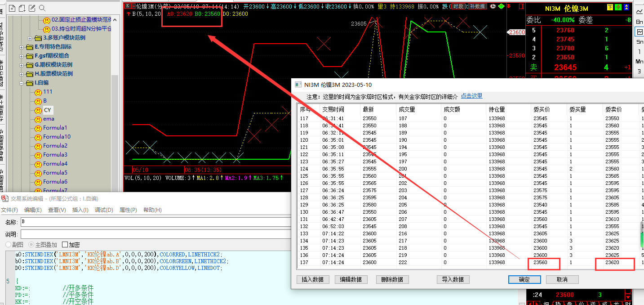Image resolution: width=644 pixels, height=305 pixels.
Task: Expand the G.期权模块范例 folder
Action: point(22,65)
